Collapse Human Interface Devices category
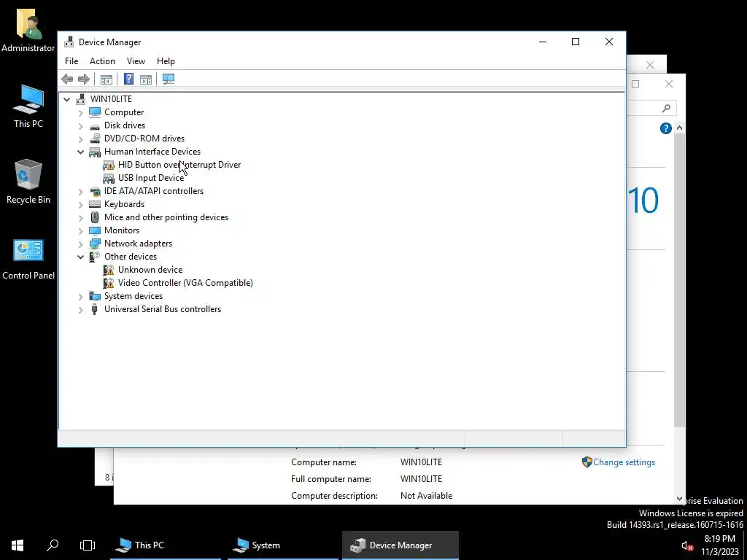Screen dimensions: 747x560 pyautogui.click(x=80, y=152)
